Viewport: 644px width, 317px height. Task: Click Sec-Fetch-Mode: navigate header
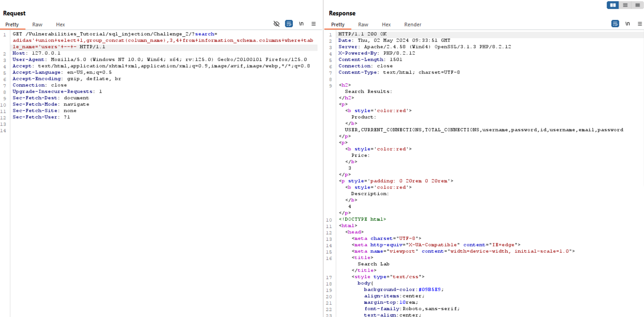coord(51,104)
